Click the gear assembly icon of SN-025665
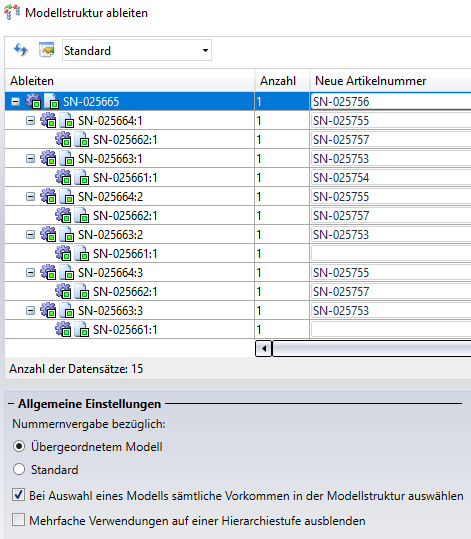The height and width of the screenshot is (539, 471). tap(33, 101)
